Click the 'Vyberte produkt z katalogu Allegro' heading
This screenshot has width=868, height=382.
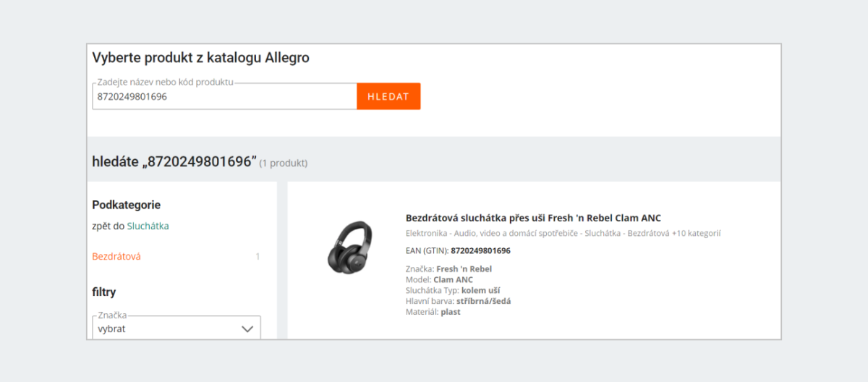[200, 58]
